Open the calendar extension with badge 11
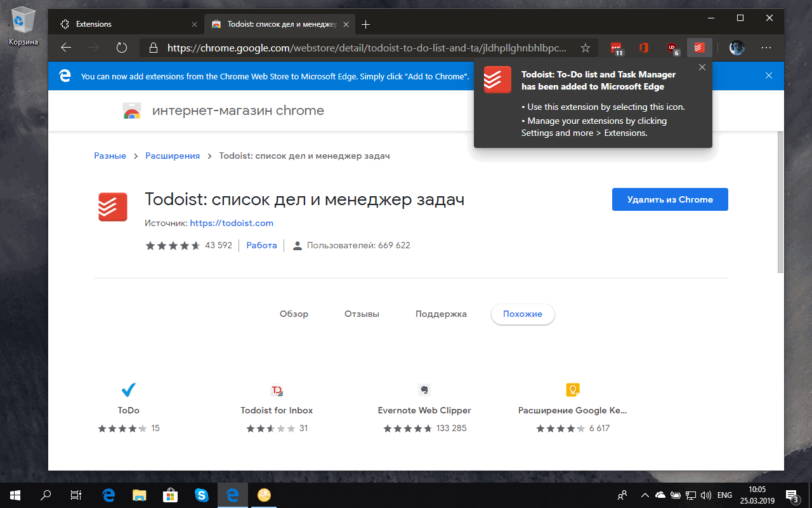 (x=617, y=48)
